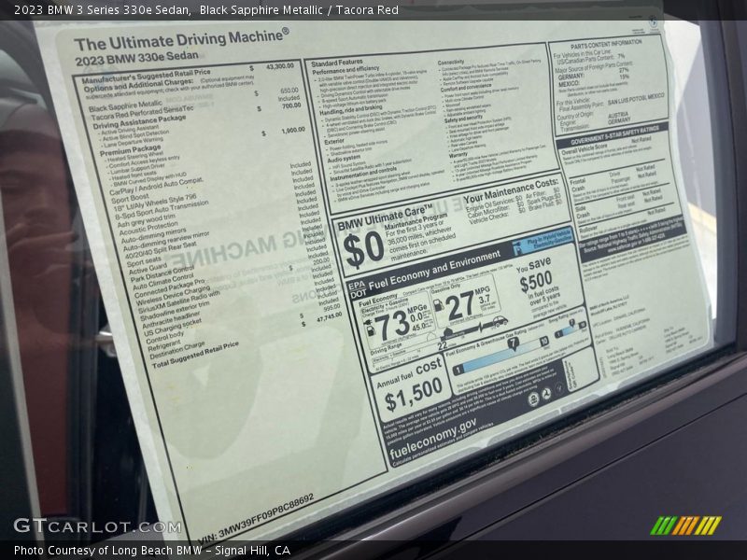Click 'Handling, ride and braking' subheading
The image size is (747, 560).
[x=351, y=109]
